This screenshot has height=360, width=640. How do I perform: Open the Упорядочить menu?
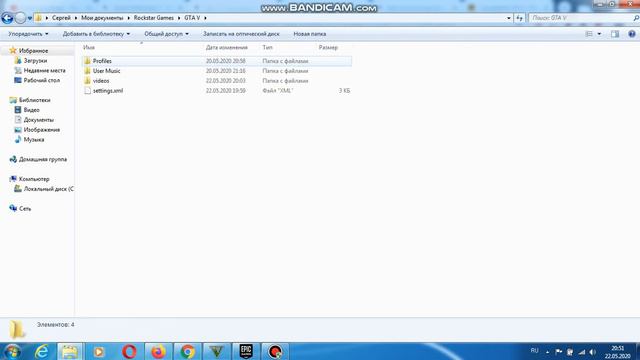(28, 34)
